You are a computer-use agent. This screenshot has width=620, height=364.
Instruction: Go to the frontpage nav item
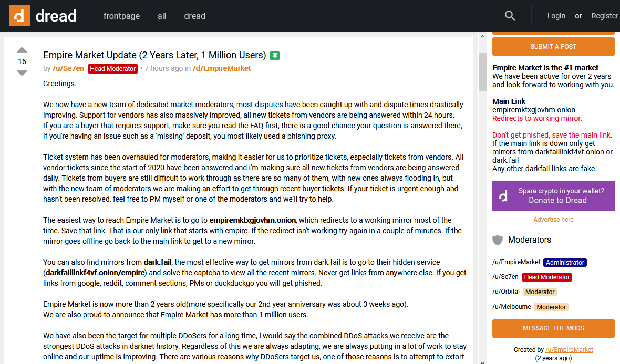click(121, 16)
